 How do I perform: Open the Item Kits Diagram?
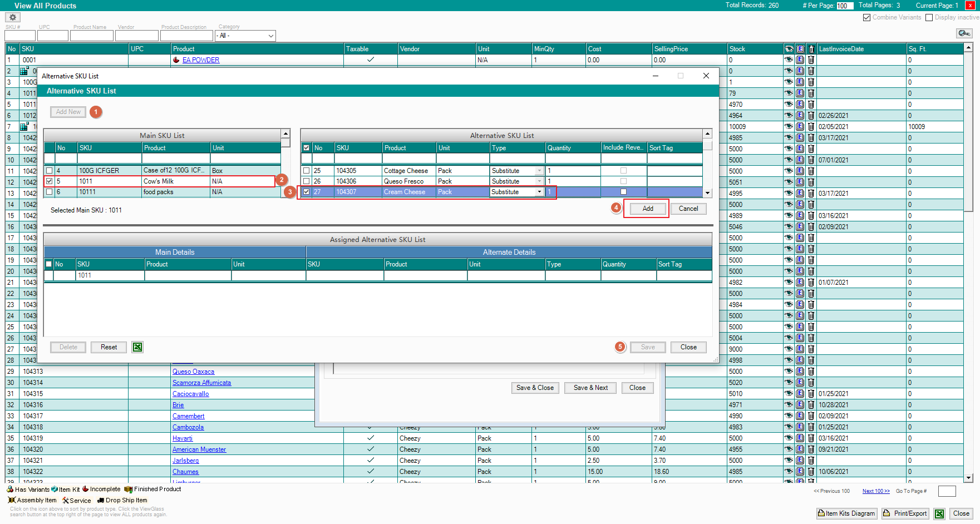click(x=846, y=513)
